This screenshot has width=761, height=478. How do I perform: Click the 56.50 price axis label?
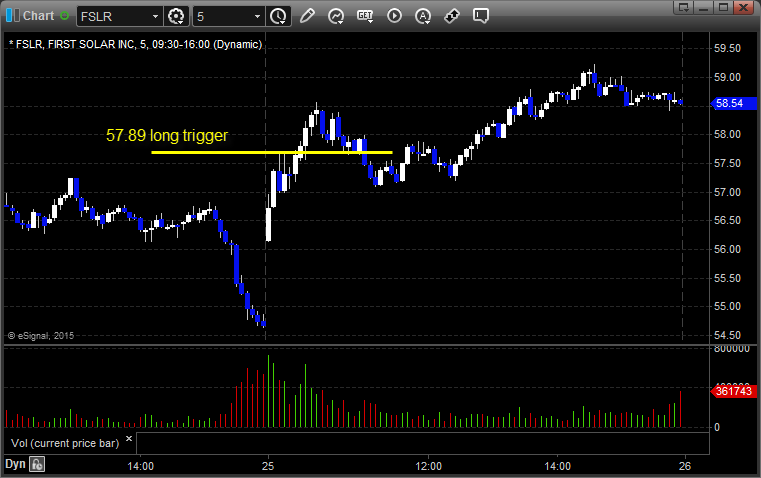pos(728,220)
